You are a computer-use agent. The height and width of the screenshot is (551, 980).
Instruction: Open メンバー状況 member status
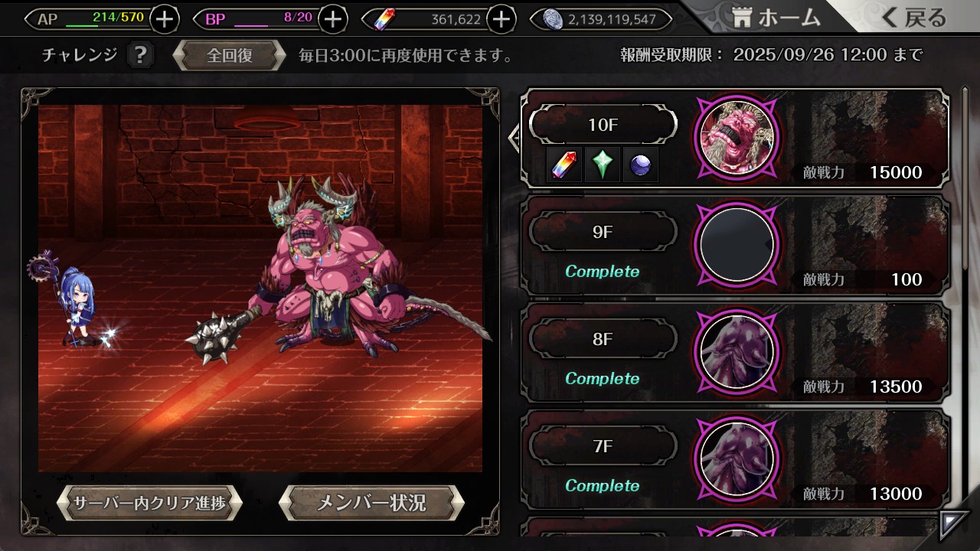pos(371,503)
